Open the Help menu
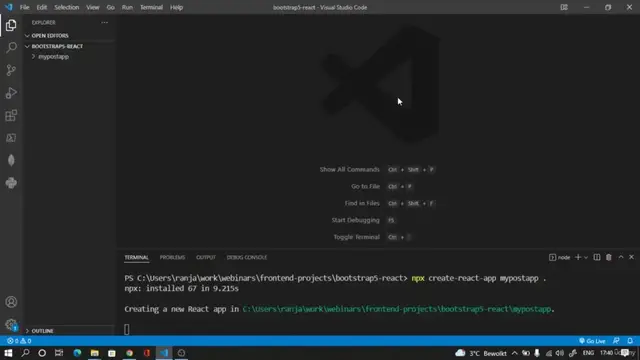Screen dimensions: 640x360 coord(176,7)
